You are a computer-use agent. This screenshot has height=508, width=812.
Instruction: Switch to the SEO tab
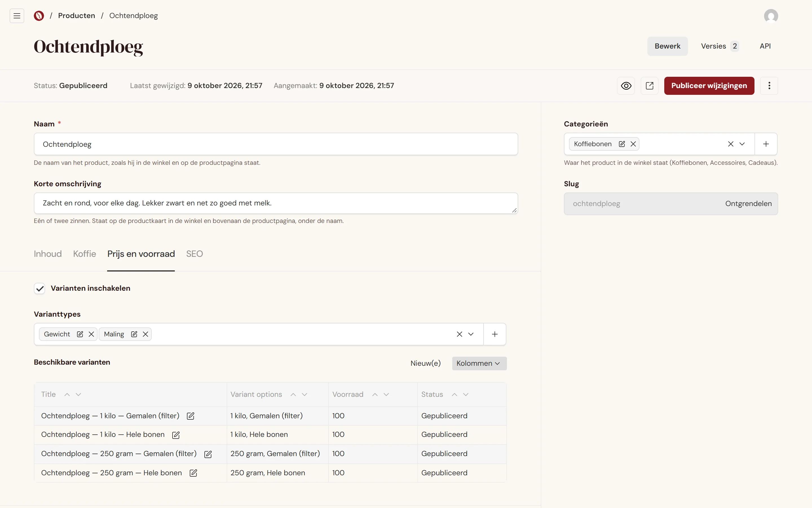(195, 254)
